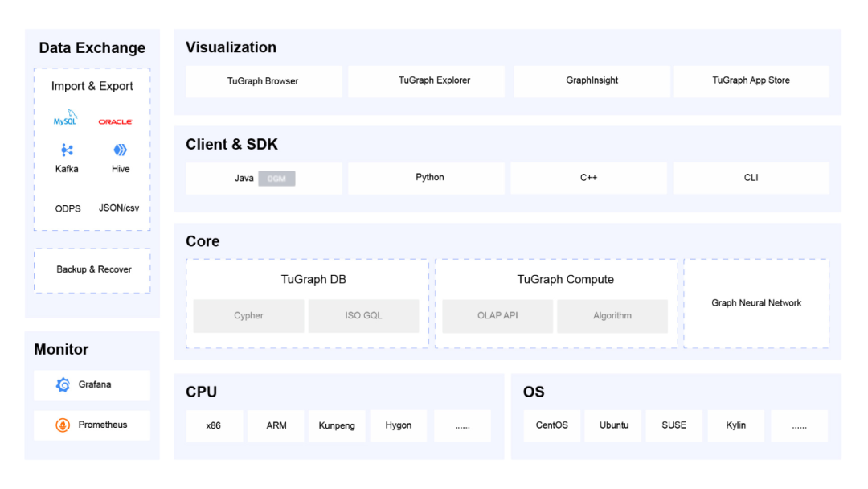Click the Import & Export heading
This screenshot has height=489, width=868.
click(92, 86)
